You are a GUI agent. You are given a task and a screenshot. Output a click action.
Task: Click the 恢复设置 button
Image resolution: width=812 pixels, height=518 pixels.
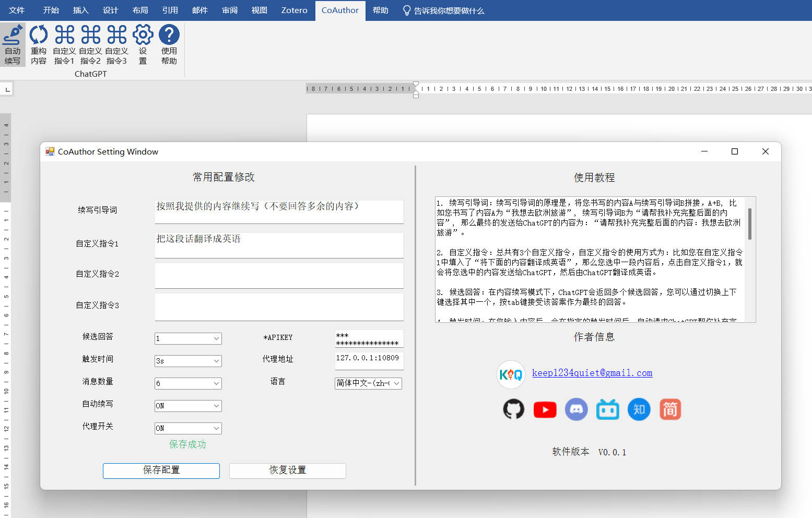[x=288, y=470]
